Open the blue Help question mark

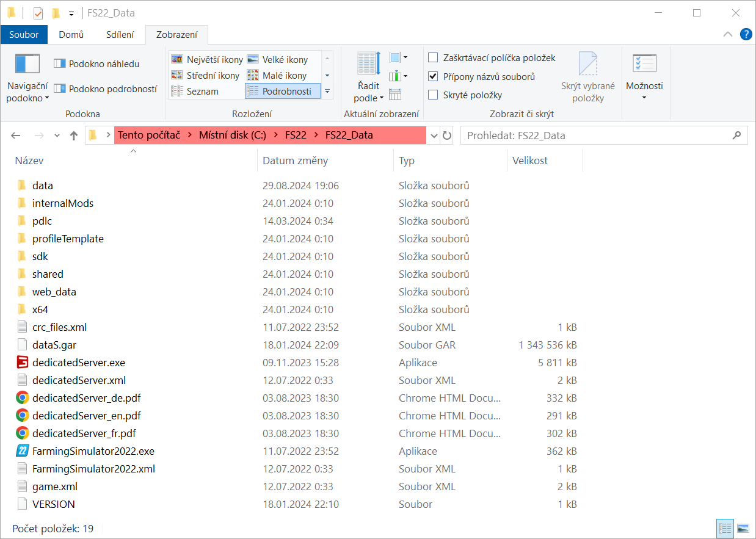(746, 35)
